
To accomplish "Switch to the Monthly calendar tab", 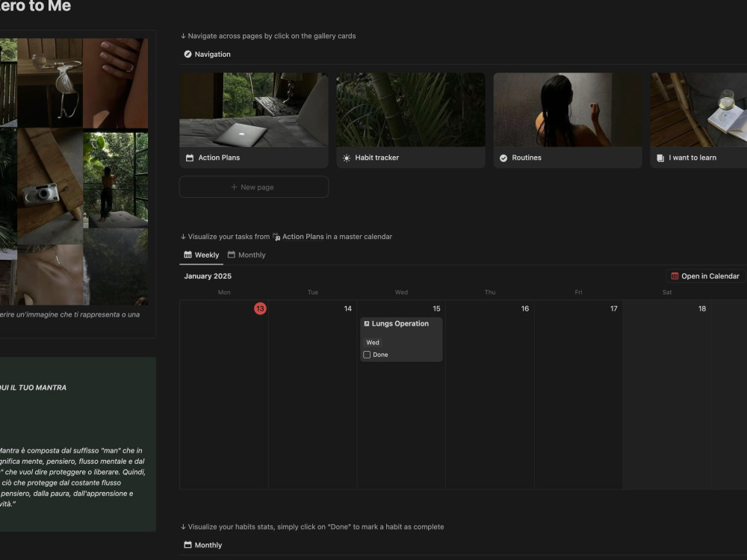I will click(247, 255).
